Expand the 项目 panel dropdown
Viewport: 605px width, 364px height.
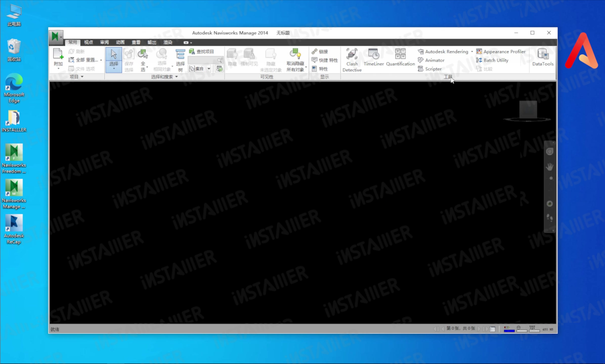82,77
